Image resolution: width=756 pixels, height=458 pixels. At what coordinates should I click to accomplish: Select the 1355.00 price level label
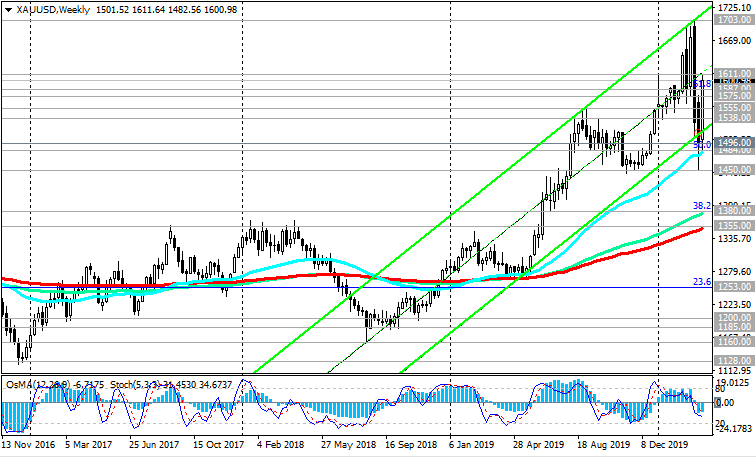click(734, 226)
